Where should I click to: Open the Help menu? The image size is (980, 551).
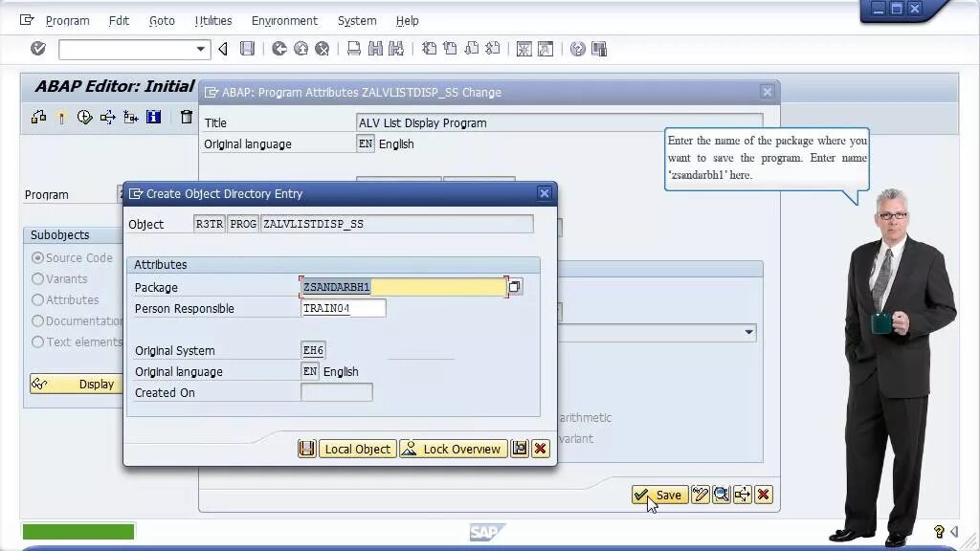pos(408,21)
